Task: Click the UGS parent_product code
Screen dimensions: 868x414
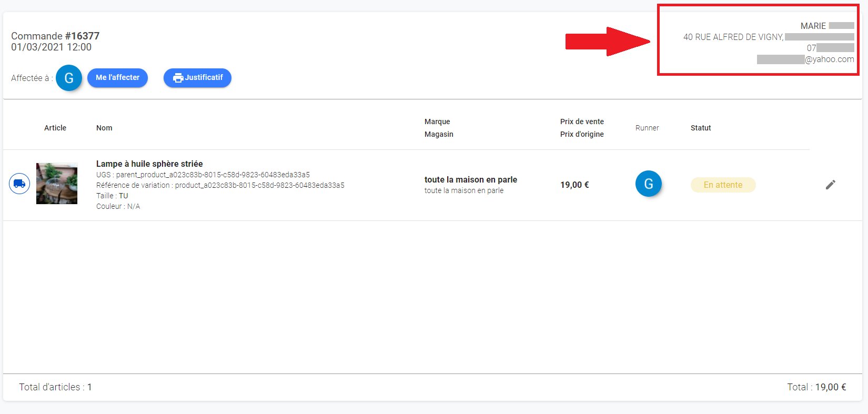Action: click(203, 175)
